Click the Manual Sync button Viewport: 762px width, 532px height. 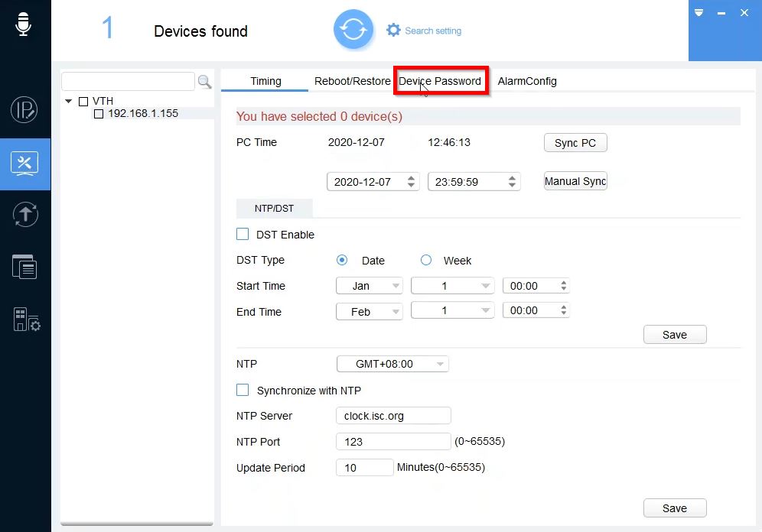point(575,181)
